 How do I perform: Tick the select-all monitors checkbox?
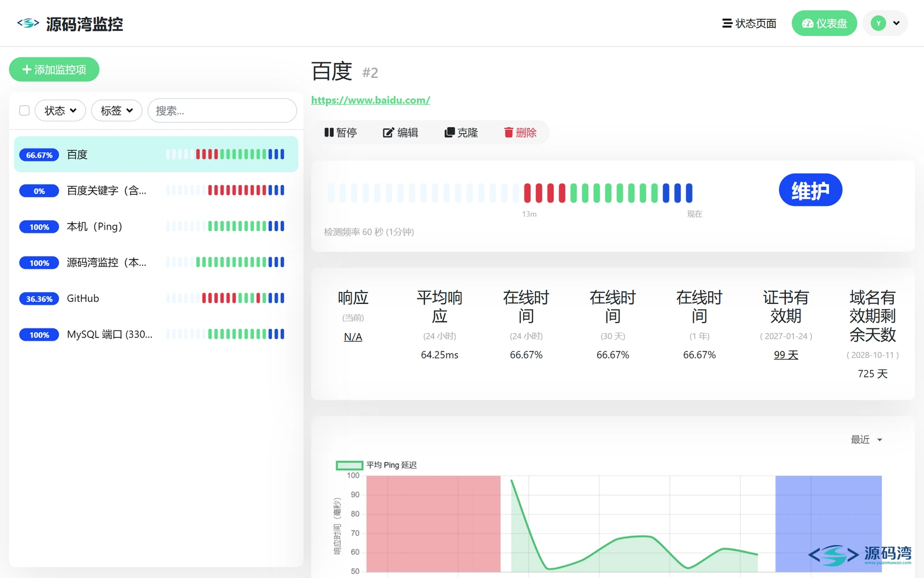coord(24,110)
